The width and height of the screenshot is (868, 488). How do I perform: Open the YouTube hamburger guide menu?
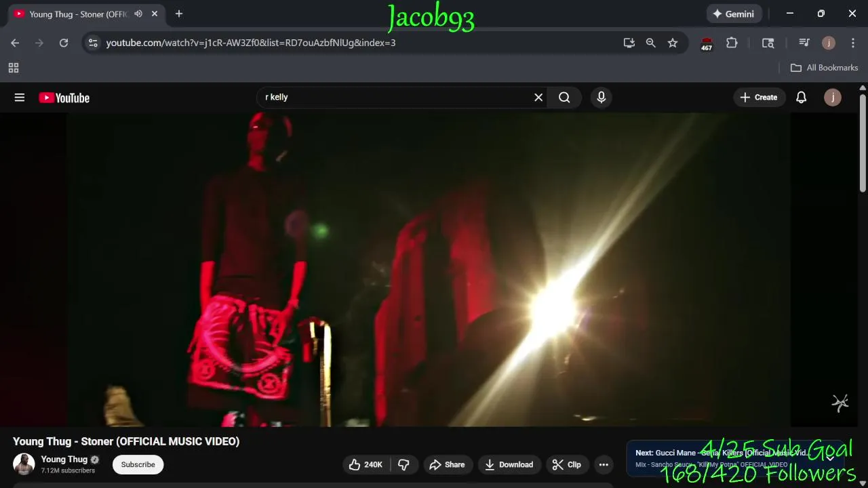20,98
